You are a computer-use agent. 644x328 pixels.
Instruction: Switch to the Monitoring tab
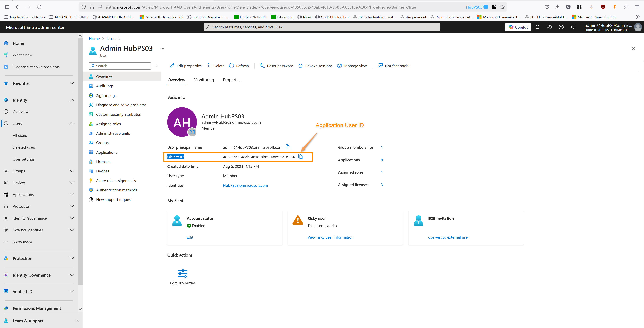pos(204,80)
